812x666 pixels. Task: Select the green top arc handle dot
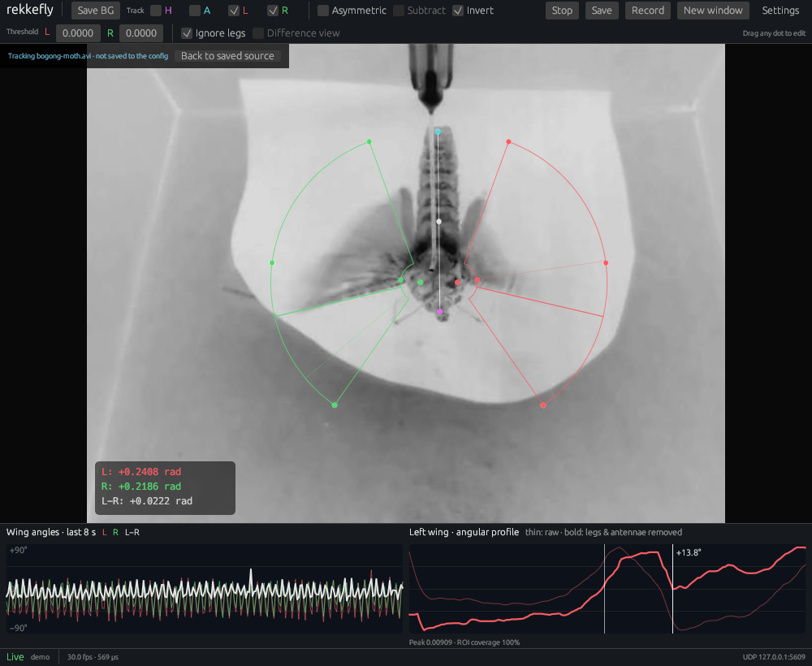point(369,141)
